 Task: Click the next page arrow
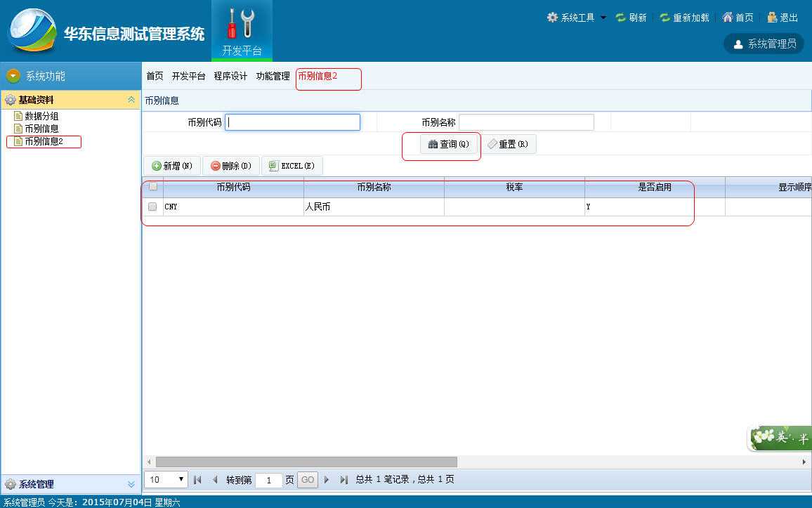tap(326, 479)
